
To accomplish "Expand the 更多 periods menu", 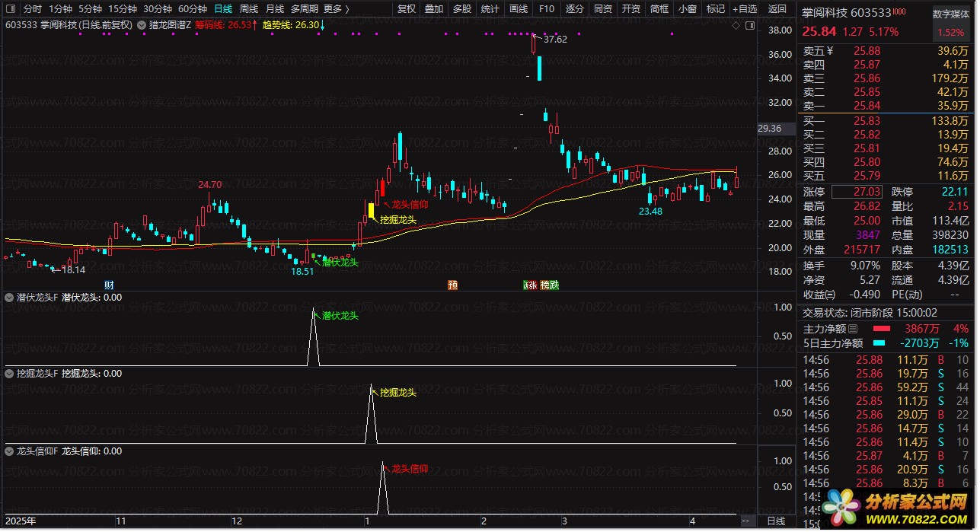I will point(336,9).
